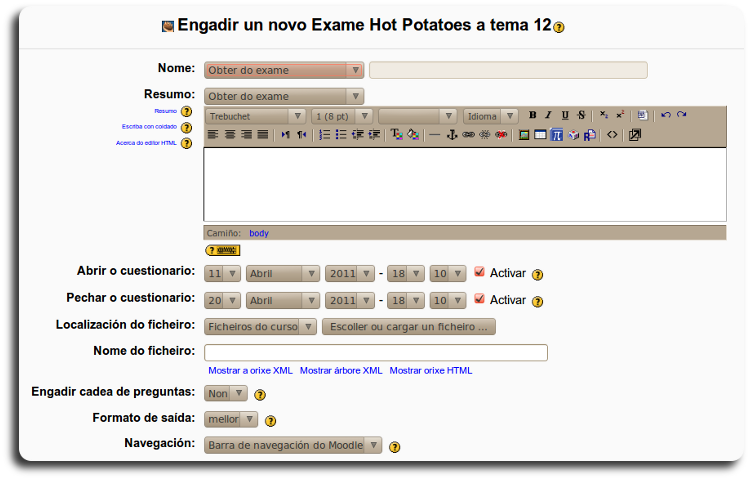Toggle HTML source view
Screen dimensions: 750x480
pyautogui.click(x=612, y=135)
